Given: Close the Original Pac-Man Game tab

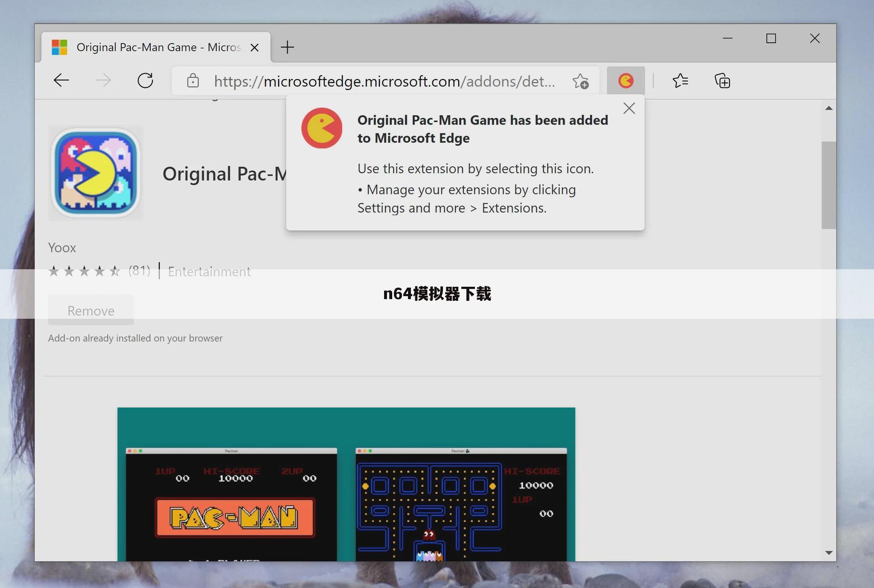Looking at the screenshot, I should pyautogui.click(x=254, y=47).
